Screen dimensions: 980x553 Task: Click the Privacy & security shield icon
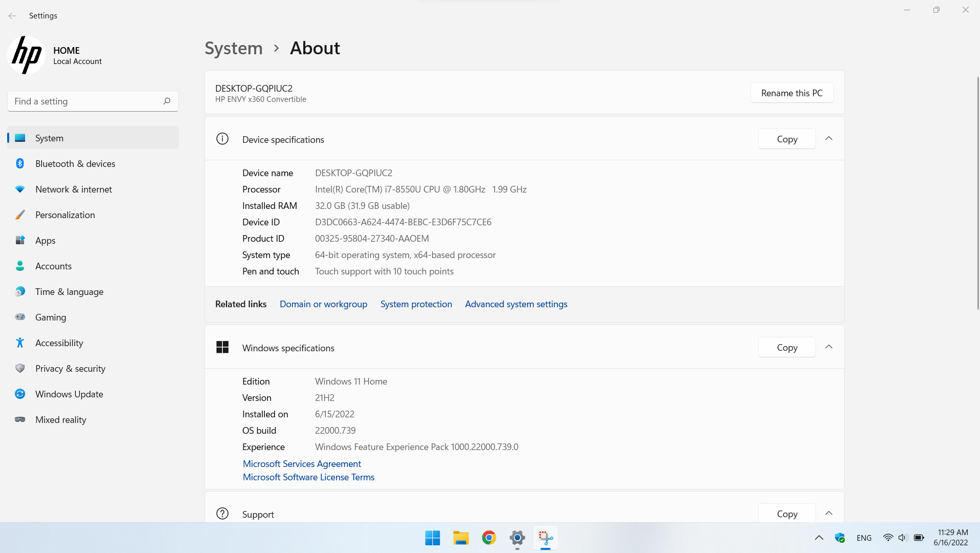pos(20,368)
